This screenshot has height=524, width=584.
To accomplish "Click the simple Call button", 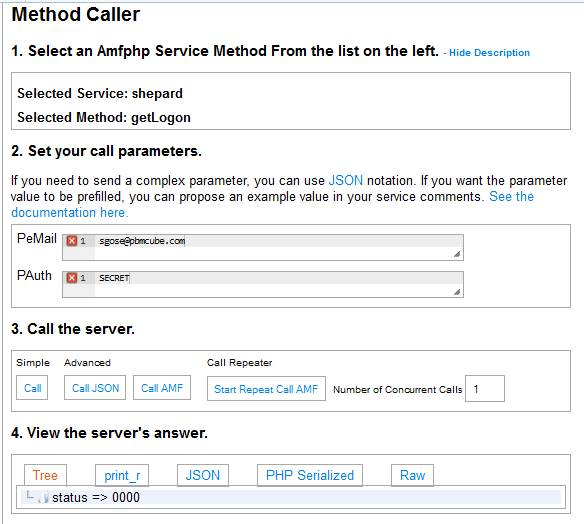I will pyautogui.click(x=32, y=388).
